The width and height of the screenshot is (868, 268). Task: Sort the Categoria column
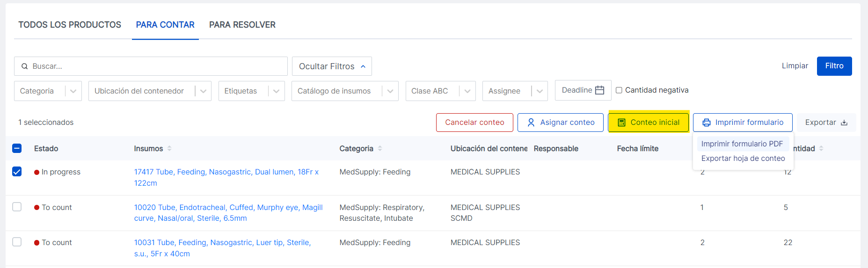tap(380, 148)
